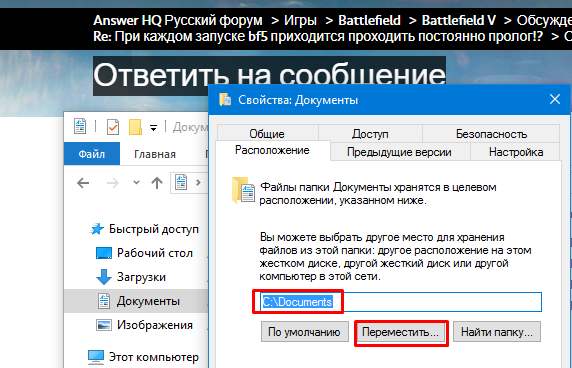Click the Документы page icon in sidebar

[104, 301]
